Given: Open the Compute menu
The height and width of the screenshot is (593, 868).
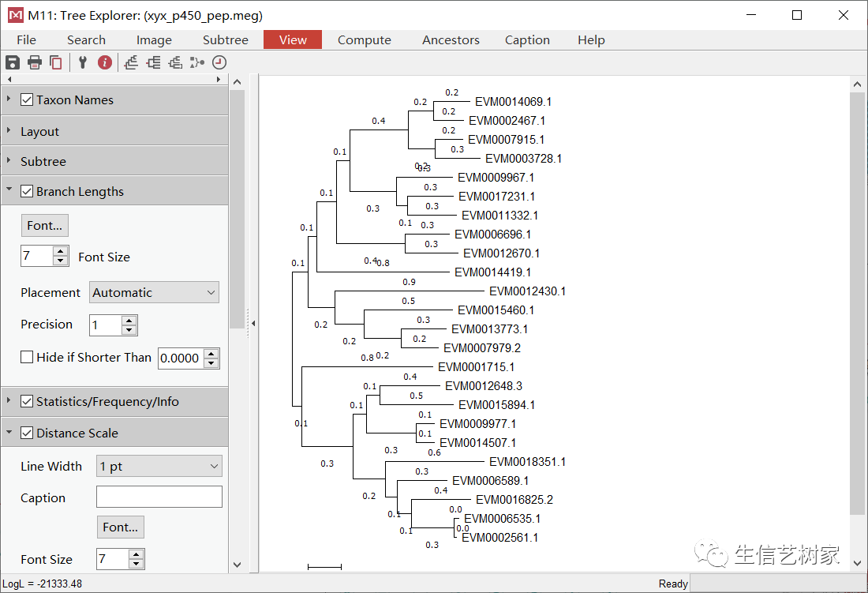Looking at the screenshot, I should tap(365, 39).
